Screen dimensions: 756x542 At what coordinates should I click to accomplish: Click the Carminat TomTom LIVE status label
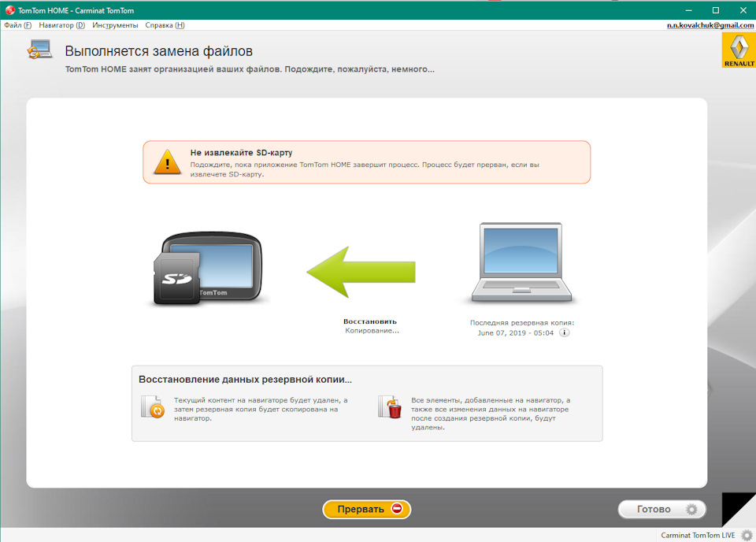pyautogui.click(x=698, y=535)
